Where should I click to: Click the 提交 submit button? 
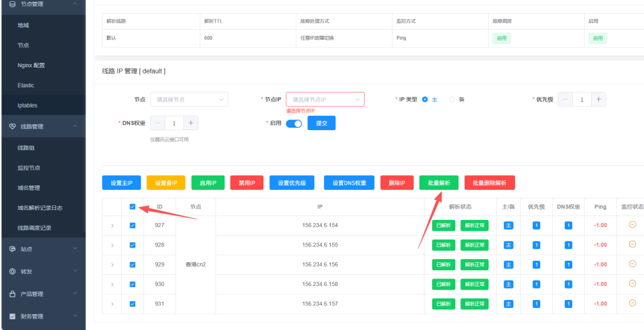click(321, 123)
